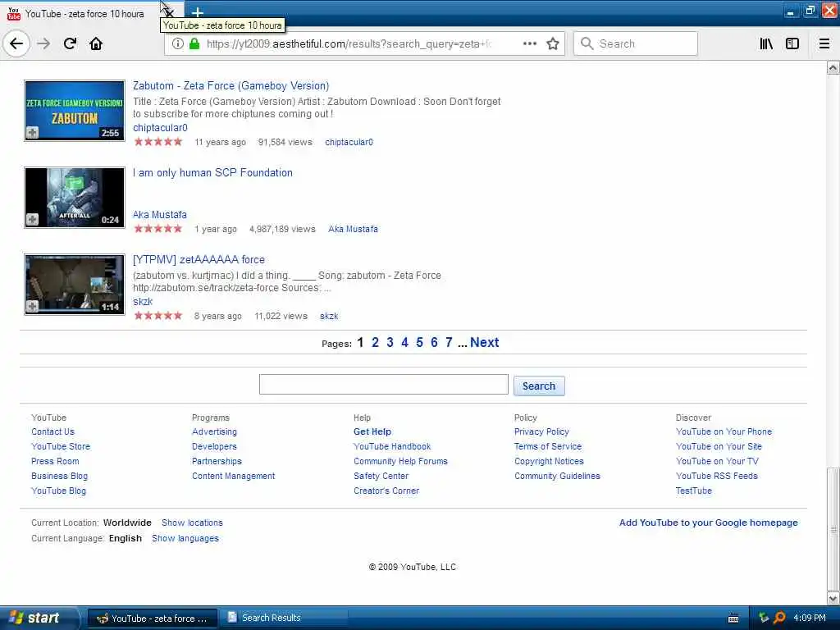Open Privacy Policy link
Screen dimensions: 840x630
[x=541, y=431]
